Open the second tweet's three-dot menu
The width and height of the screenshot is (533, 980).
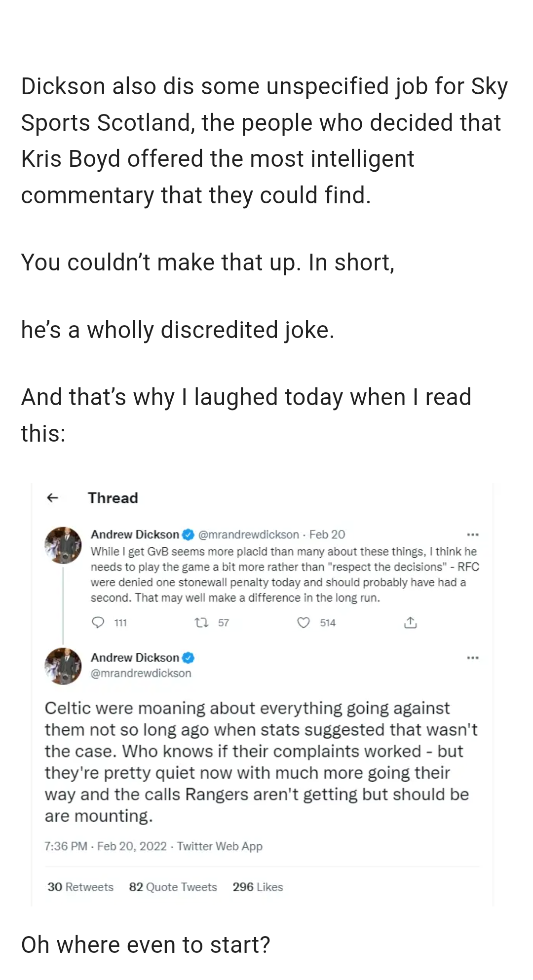(472, 658)
